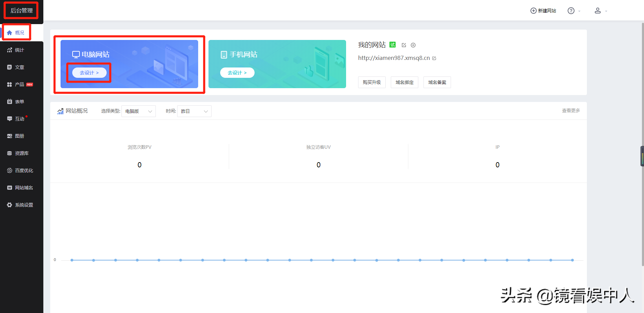Click the 浏览次数PV value
Viewport: 644px width, 313px height.
click(x=139, y=165)
